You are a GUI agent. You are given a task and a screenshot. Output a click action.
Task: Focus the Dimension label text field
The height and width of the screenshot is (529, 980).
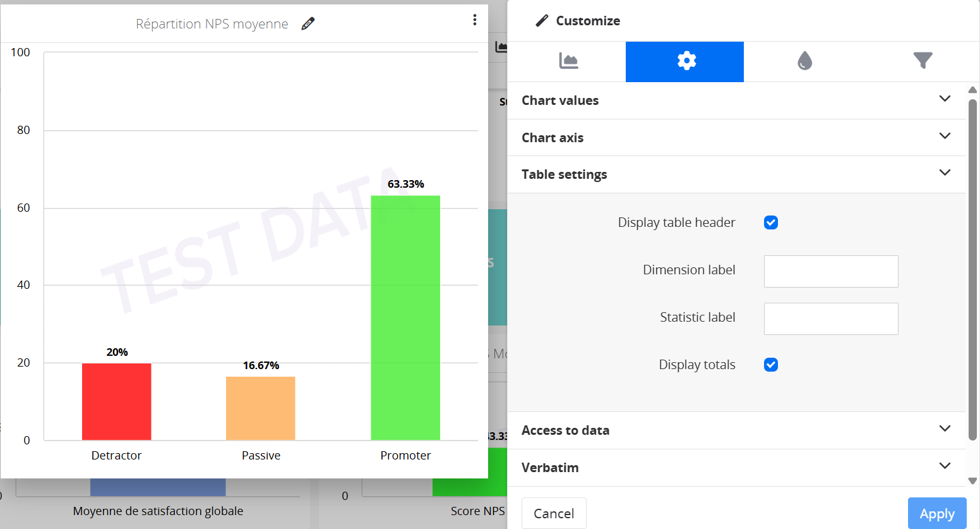(830, 271)
